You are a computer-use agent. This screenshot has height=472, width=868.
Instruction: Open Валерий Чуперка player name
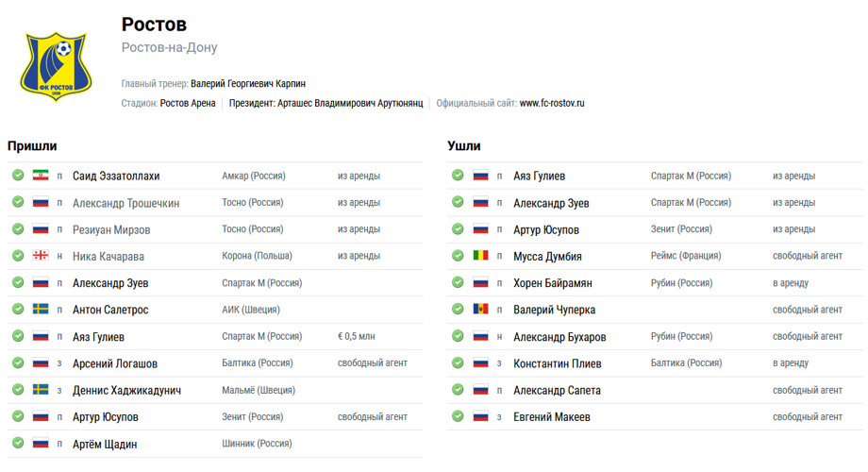point(554,310)
